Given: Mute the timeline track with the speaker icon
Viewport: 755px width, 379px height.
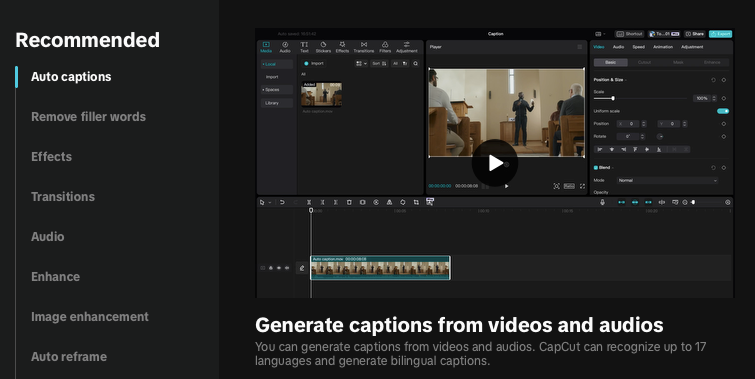Looking at the screenshot, I should tap(287, 268).
